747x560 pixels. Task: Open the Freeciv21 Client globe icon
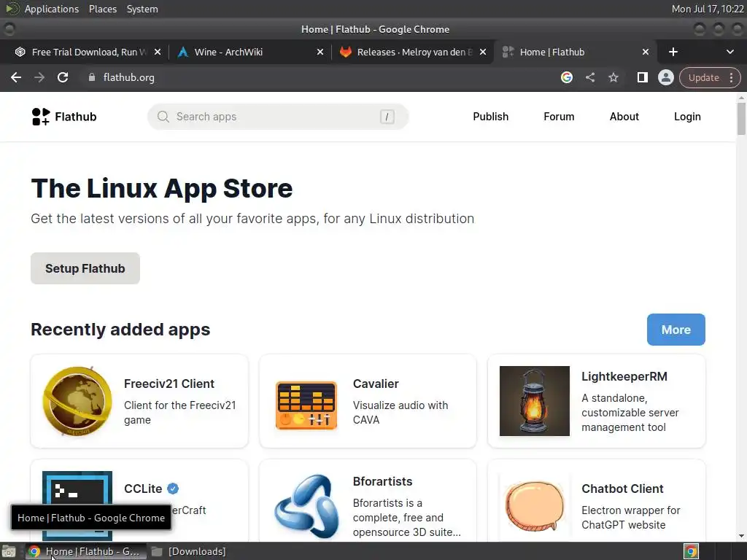pyautogui.click(x=77, y=401)
